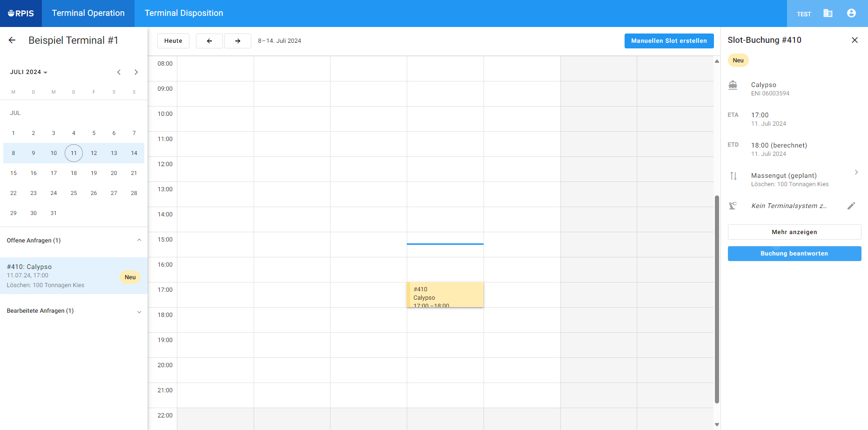The height and width of the screenshot is (430, 868).
Task: Show next month in mini calendar
Action: [136, 72]
